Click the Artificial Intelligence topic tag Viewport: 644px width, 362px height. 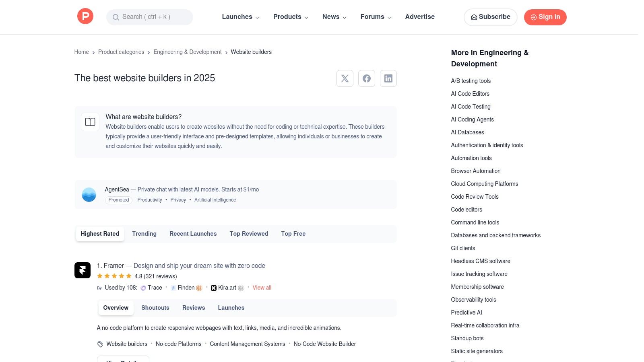pos(215,200)
